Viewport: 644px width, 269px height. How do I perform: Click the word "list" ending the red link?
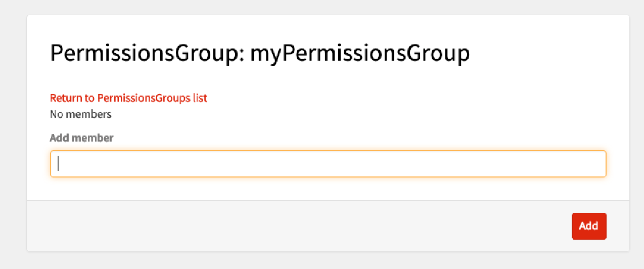click(200, 98)
